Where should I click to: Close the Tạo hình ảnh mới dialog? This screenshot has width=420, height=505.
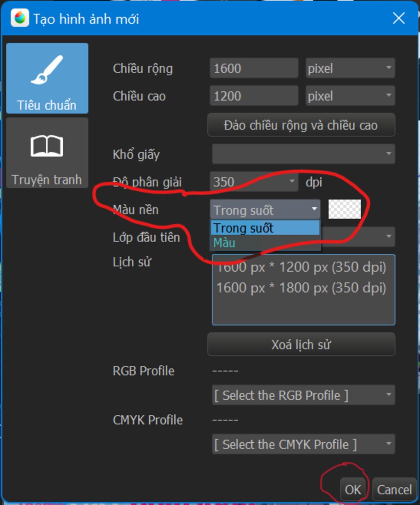[398, 18]
